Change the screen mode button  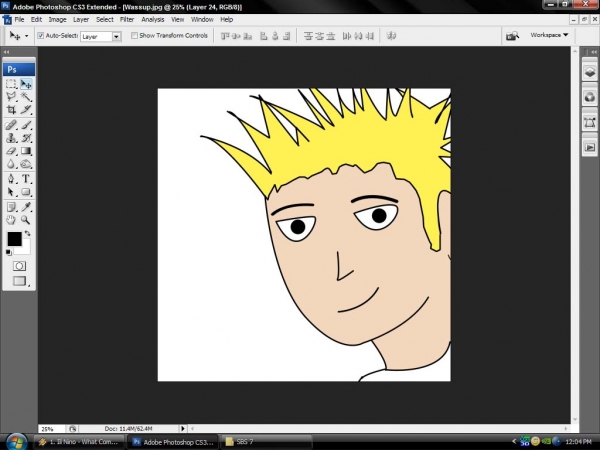point(19,281)
